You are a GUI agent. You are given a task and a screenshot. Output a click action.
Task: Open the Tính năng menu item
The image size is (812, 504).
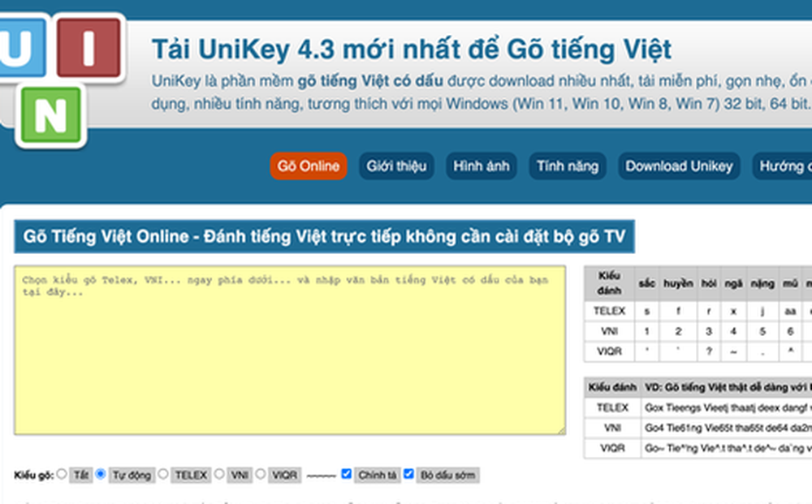click(x=567, y=166)
